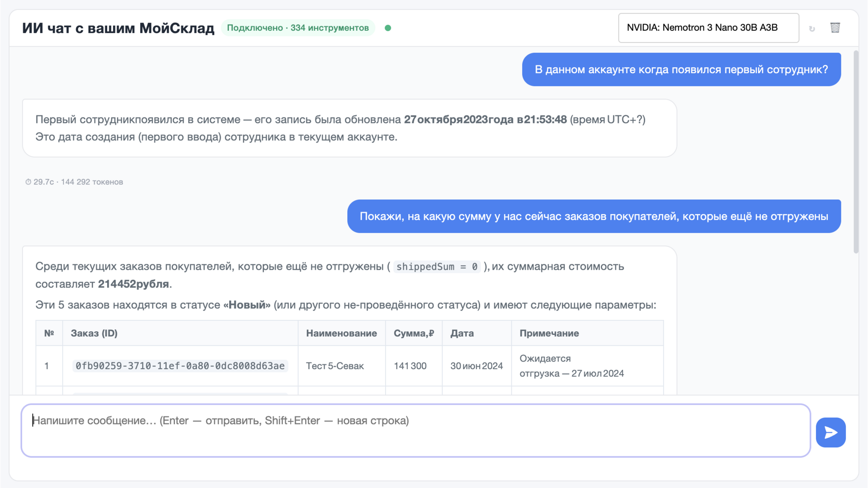
Task: Click the chat vertical scrollbar thumb
Action: click(855, 154)
